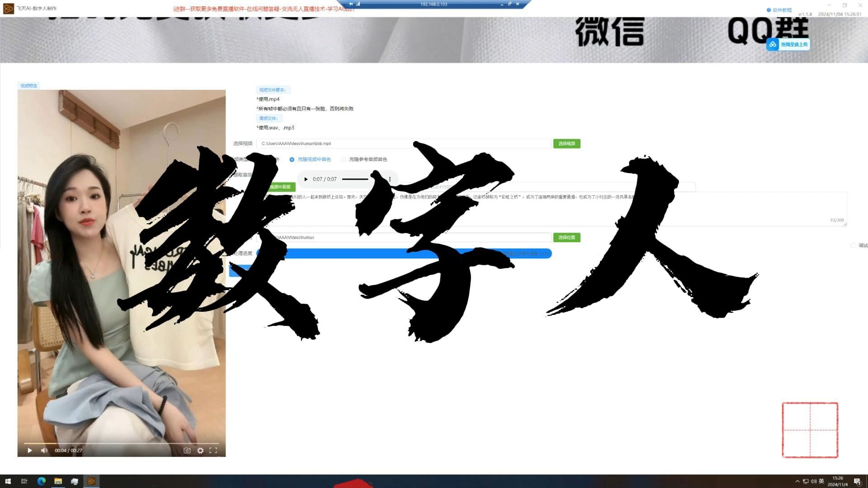Click the remote session pin icon
Viewport: 868px width, 488px height.
(x=351, y=4)
